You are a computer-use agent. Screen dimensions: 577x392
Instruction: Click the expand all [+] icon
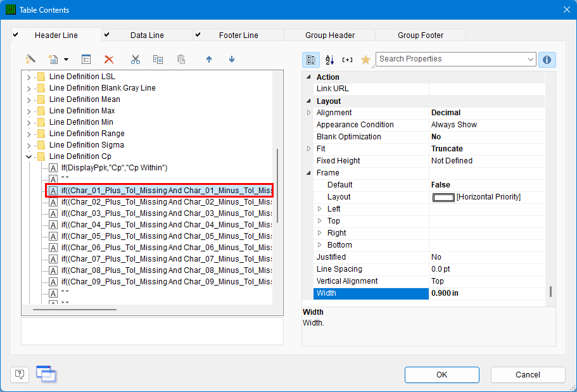click(347, 60)
